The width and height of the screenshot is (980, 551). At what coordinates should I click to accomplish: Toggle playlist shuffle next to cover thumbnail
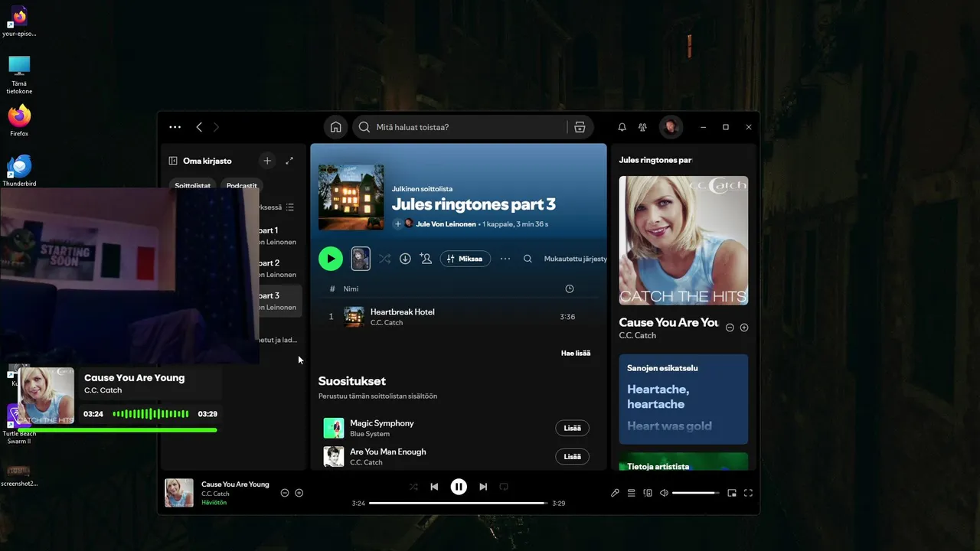point(384,259)
